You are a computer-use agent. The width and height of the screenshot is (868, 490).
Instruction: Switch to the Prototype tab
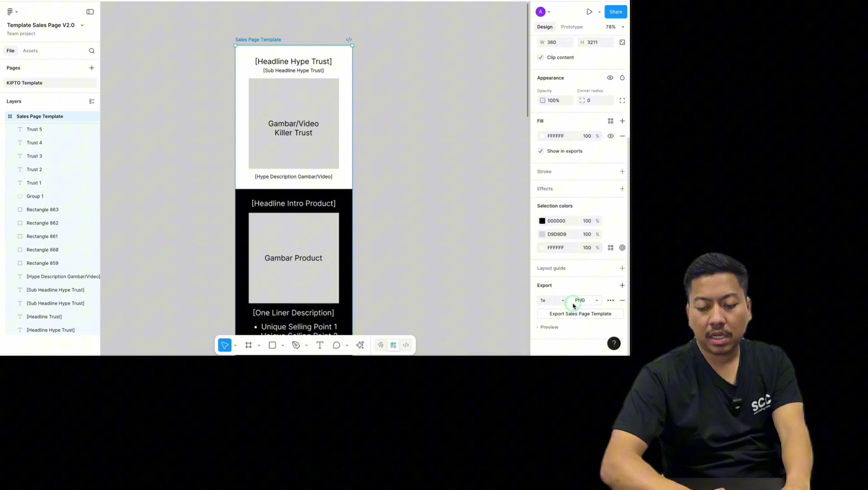[x=571, y=27]
